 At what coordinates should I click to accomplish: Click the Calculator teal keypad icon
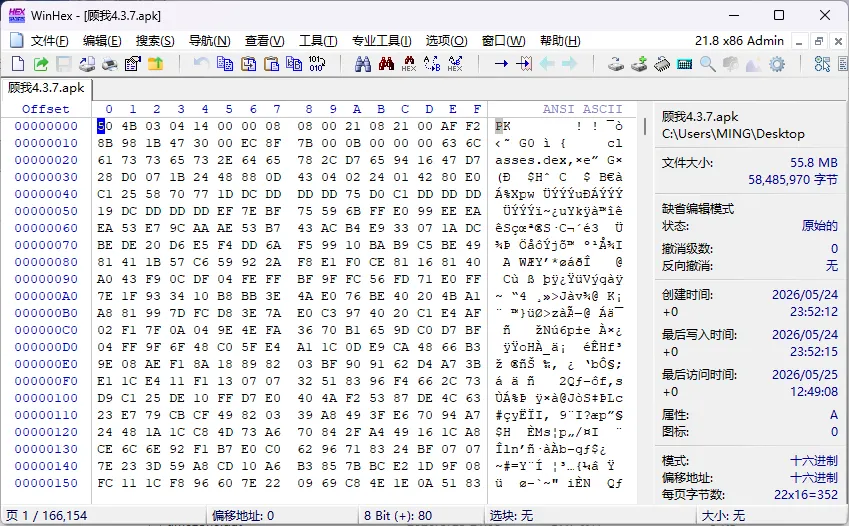[684, 64]
